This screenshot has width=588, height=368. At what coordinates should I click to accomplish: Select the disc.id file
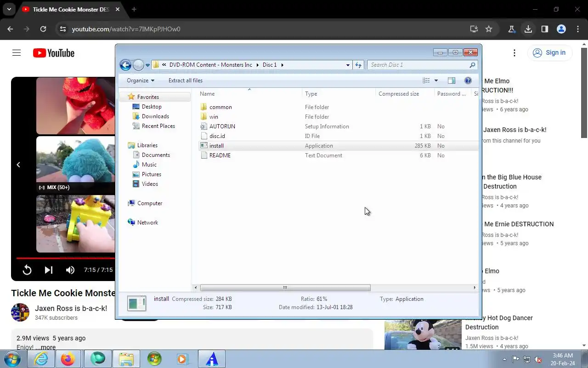coord(217,136)
